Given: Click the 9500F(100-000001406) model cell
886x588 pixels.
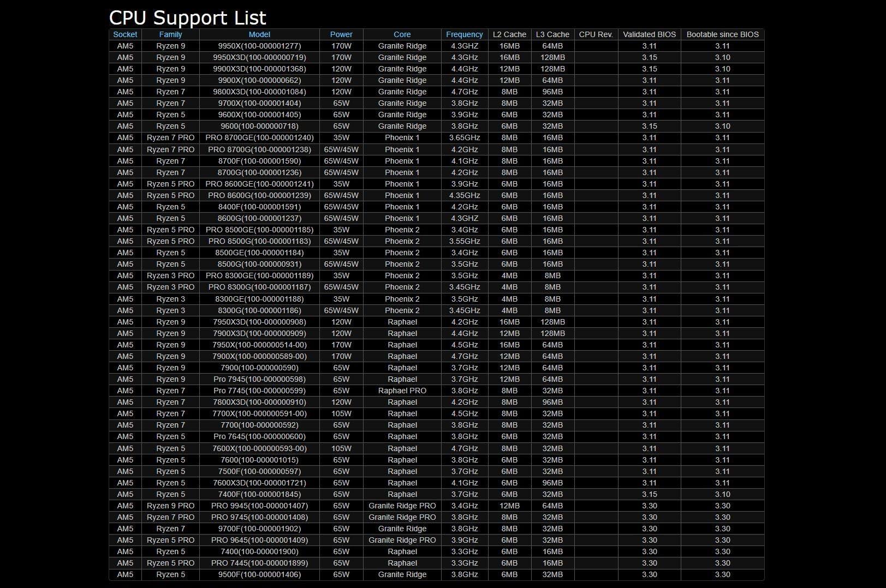Looking at the screenshot, I should (x=259, y=574).
